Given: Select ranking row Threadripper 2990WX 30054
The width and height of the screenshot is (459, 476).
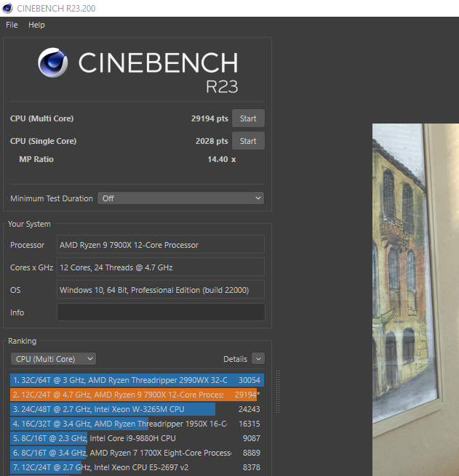Looking at the screenshot, I should tap(137, 380).
